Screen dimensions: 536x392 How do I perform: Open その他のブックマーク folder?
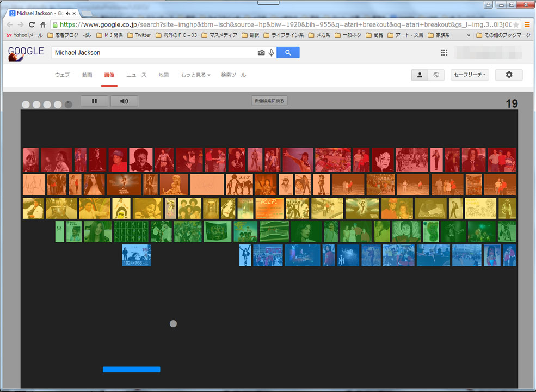[503, 35]
